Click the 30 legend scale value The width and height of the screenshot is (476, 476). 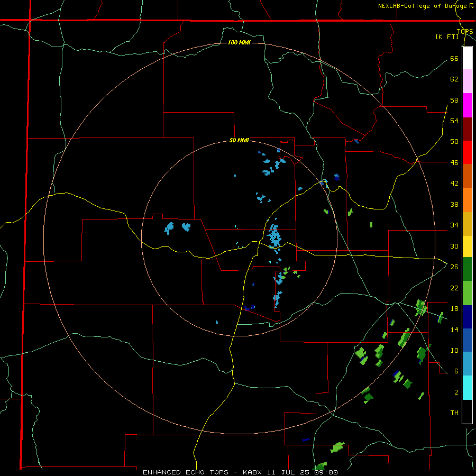454,246
